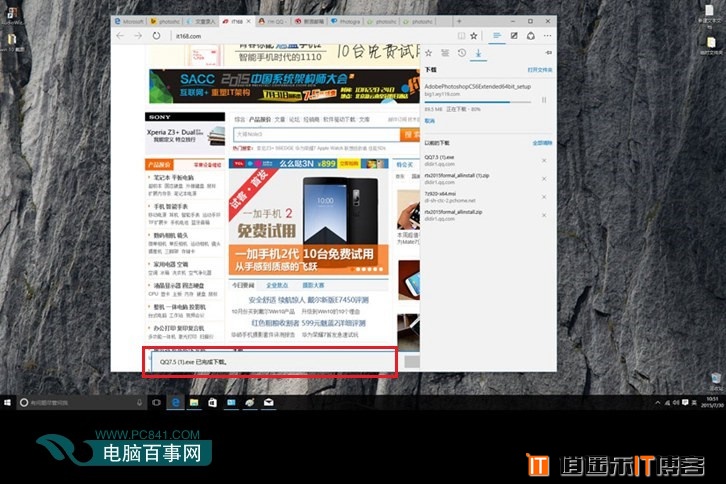Open Action Center notification icon

(x=685, y=402)
